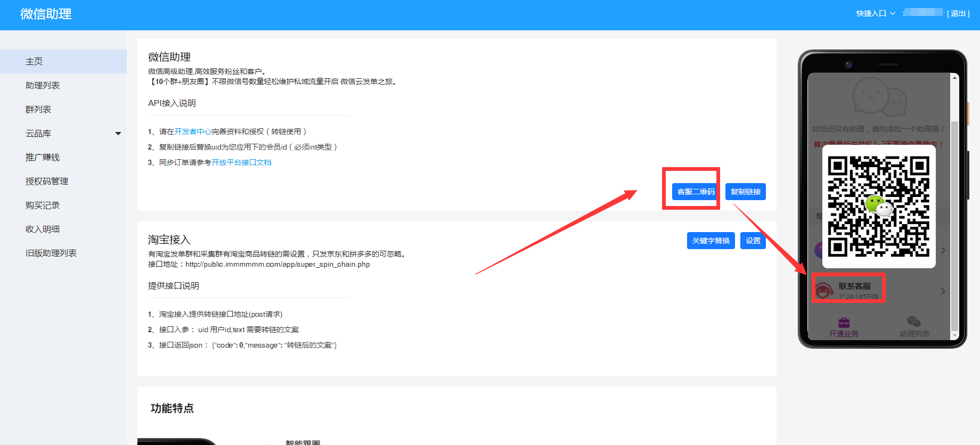Click the 联系客服 headset icon
This screenshot has width=980, height=445.
click(824, 291)
